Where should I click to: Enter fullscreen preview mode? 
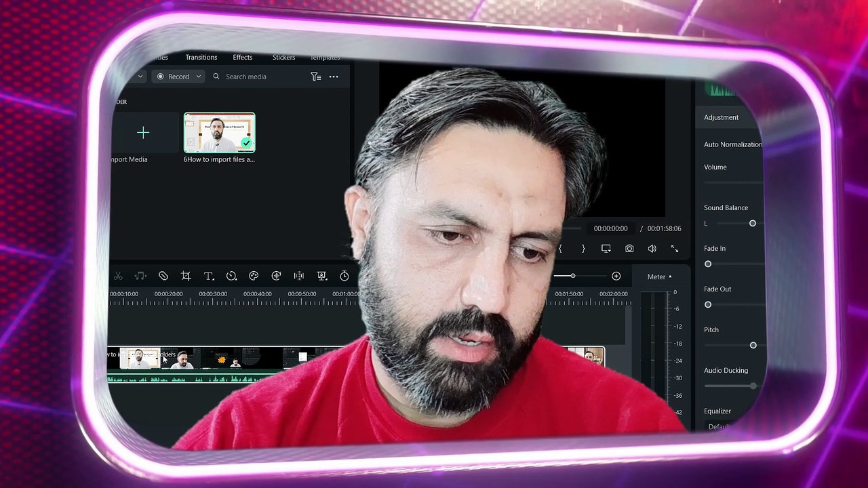click(x=675, y=249)
